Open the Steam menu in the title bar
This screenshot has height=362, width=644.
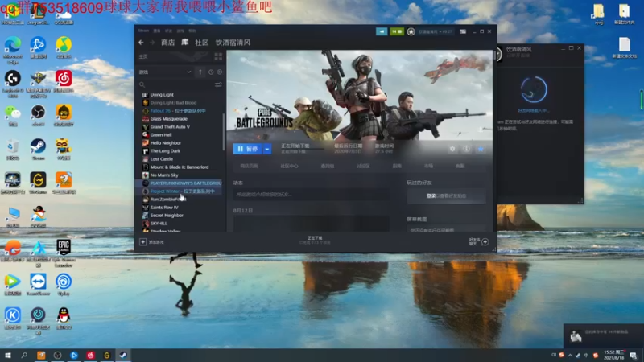coord(143,31)
